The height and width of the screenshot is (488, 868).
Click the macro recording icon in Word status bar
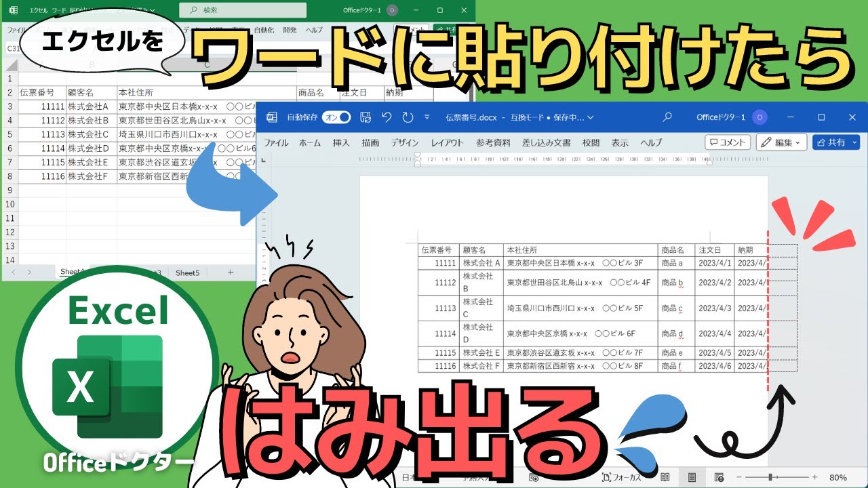[x=534, y=477]
